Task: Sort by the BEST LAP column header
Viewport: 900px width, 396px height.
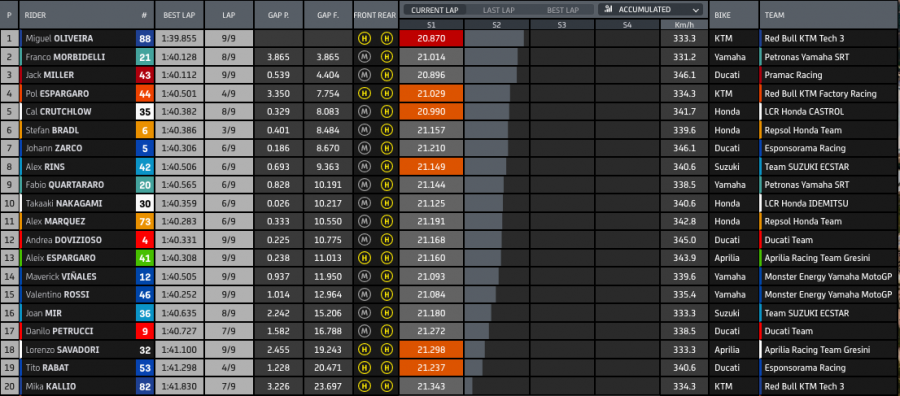Action: pyautogui.click(x=179, y=15)
